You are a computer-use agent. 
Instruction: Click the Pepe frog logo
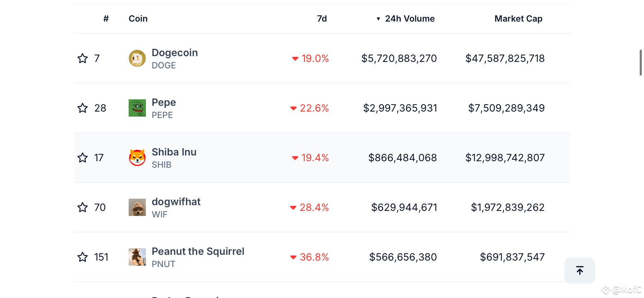click(137, 108)
